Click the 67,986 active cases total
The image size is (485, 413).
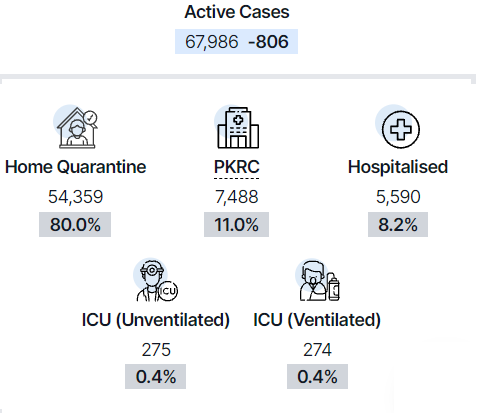(212, 42)
